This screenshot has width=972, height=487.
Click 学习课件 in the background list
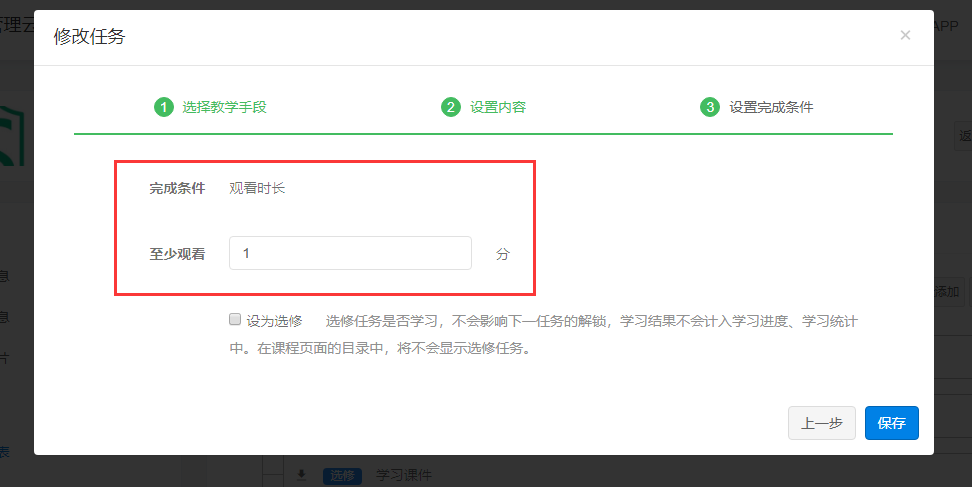[x=404, y=476]
